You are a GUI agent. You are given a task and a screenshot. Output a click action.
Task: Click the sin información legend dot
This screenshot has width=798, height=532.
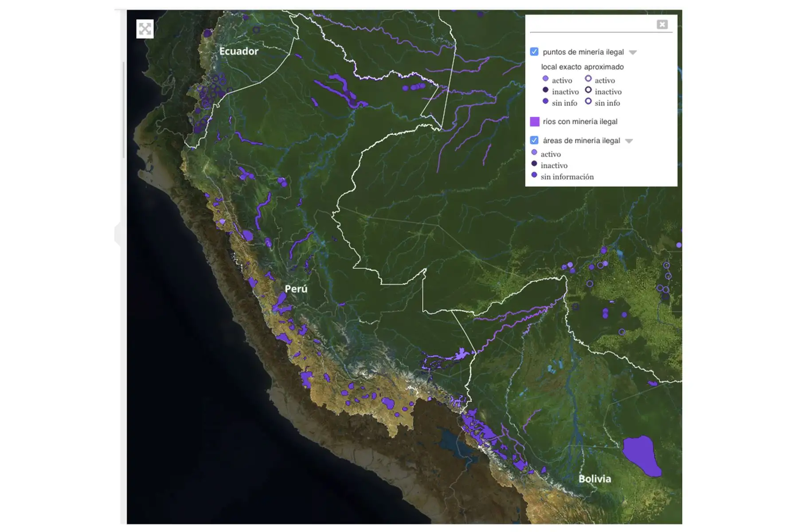[534, 175]
